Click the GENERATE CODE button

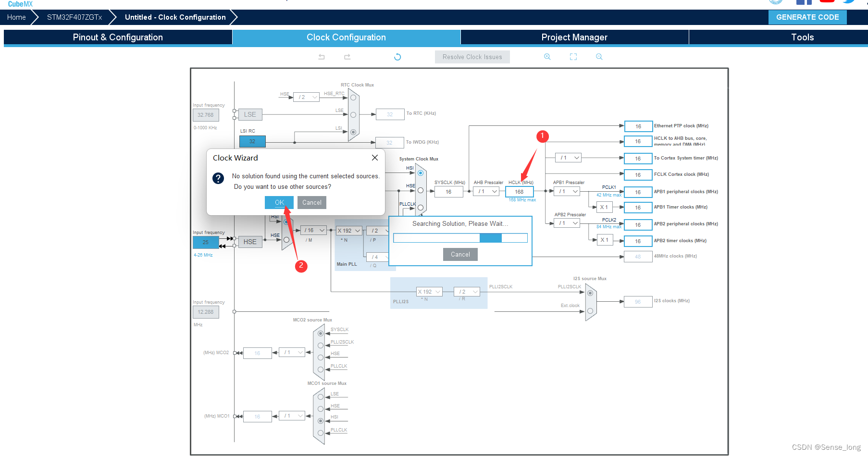pos(807,17)
